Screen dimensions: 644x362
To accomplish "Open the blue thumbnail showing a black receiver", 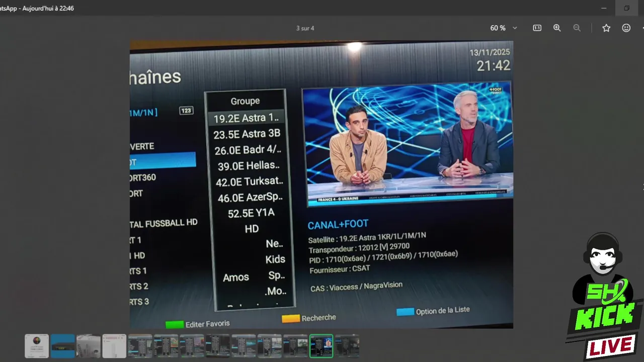I will click(62, 346).
